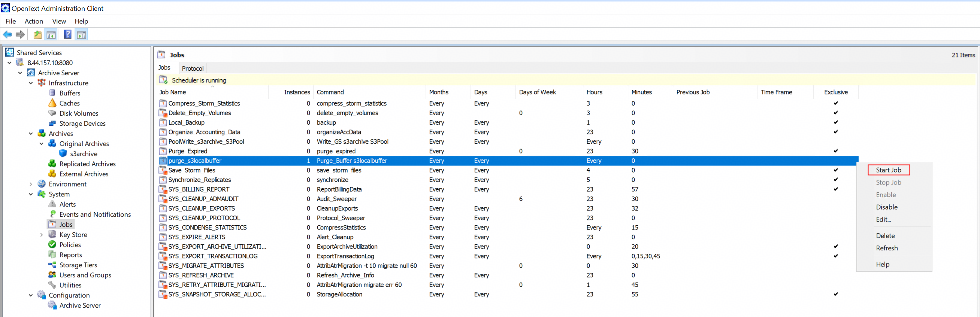Collapse the System tree node
This screenshot has height=317, width=980.
tap(31, 194)
